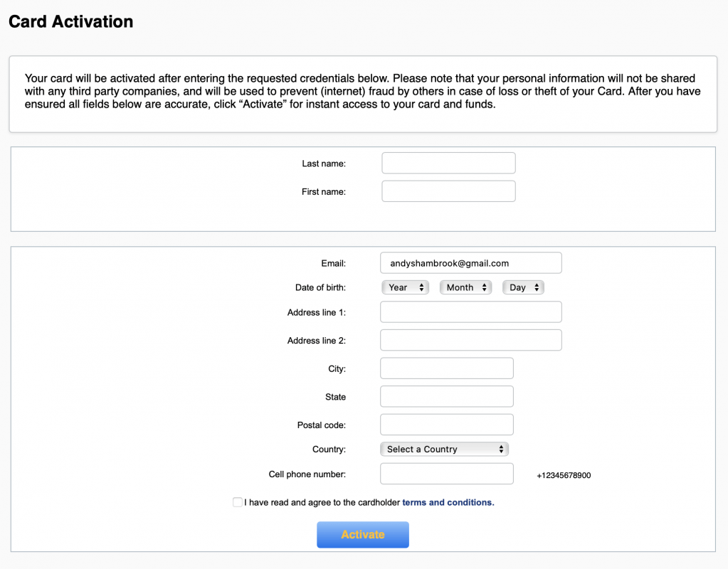The image size is (728, 569).
Task: Click the Address line 1 field
Action: coord(470,312)
